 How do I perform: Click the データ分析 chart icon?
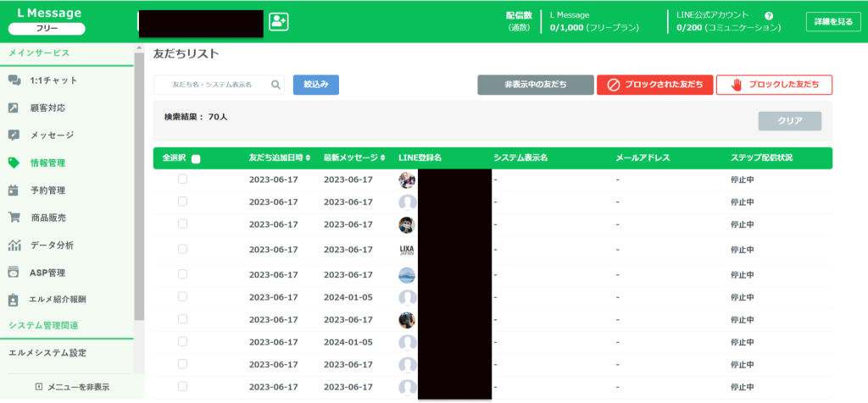tap(14, 246)
